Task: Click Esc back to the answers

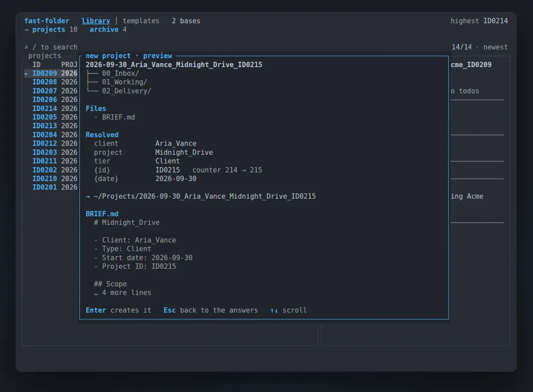Action: coord(211,310)
